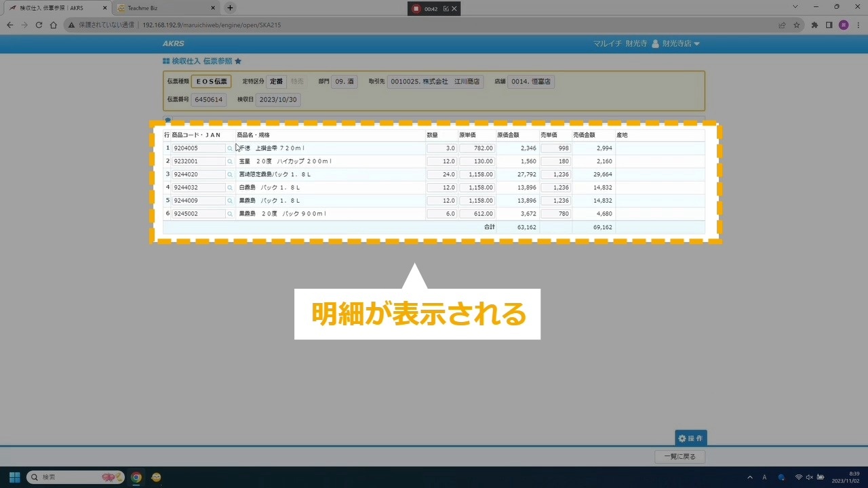Stop the screen recording
The height and width of the screenshot is (488, 868).
point(416,9)
